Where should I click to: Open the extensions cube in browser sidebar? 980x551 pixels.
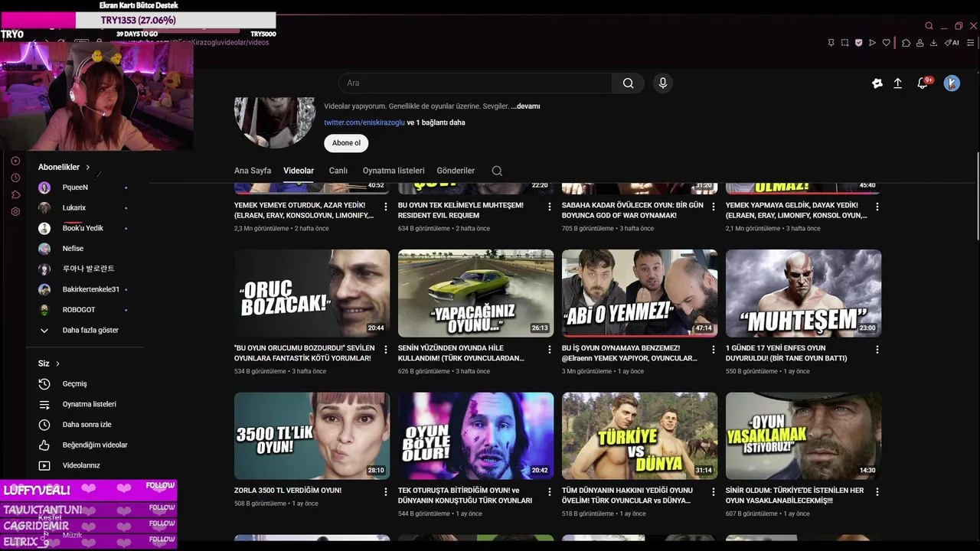(15, 194)
